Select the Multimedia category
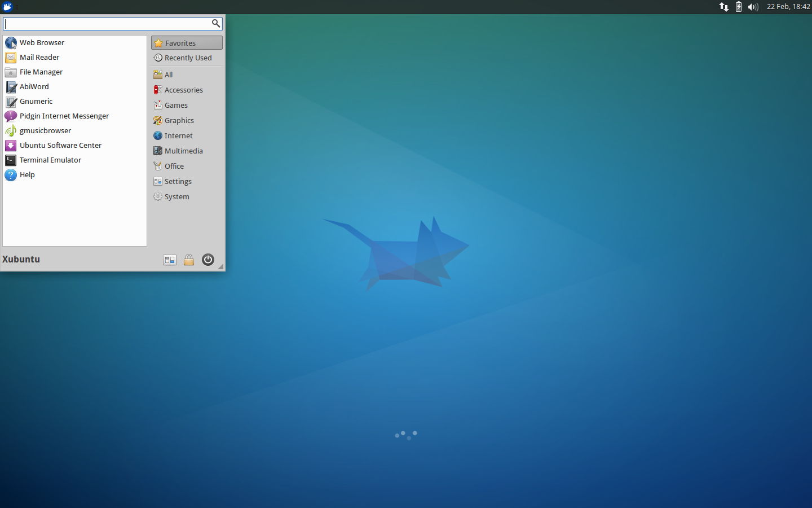The width and height of the screenshot is (812, 508). (183, 151)
